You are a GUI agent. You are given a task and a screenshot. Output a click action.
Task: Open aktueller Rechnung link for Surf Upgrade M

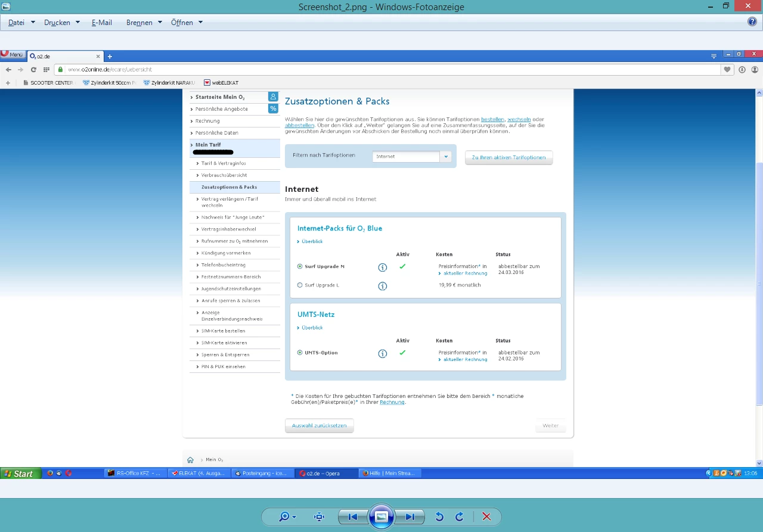pos(465,273)
